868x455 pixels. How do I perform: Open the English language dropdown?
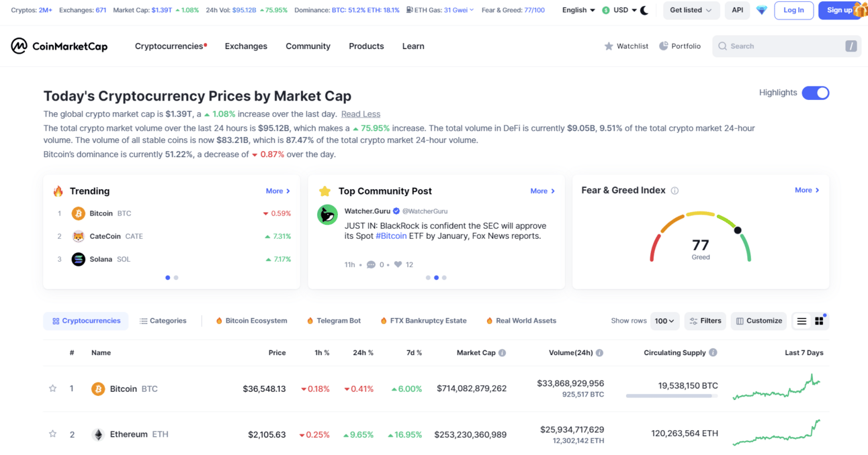click(578, 10)
